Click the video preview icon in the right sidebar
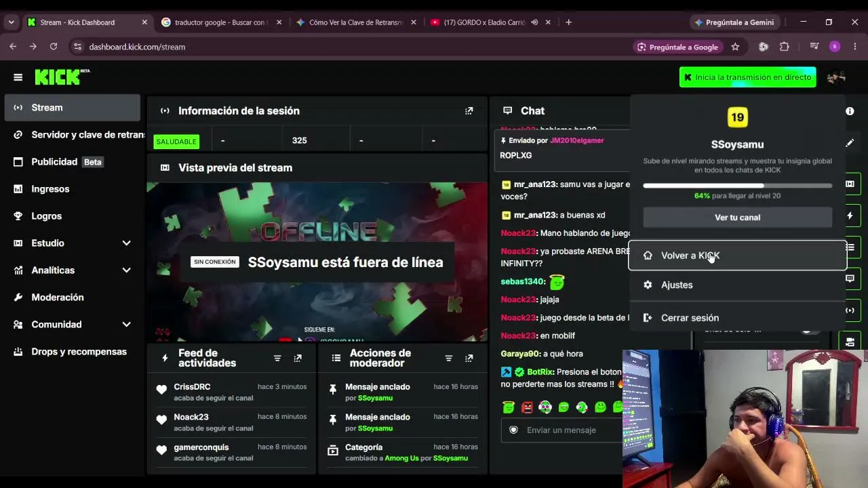 pyautogui.click(x=850, y=184)
